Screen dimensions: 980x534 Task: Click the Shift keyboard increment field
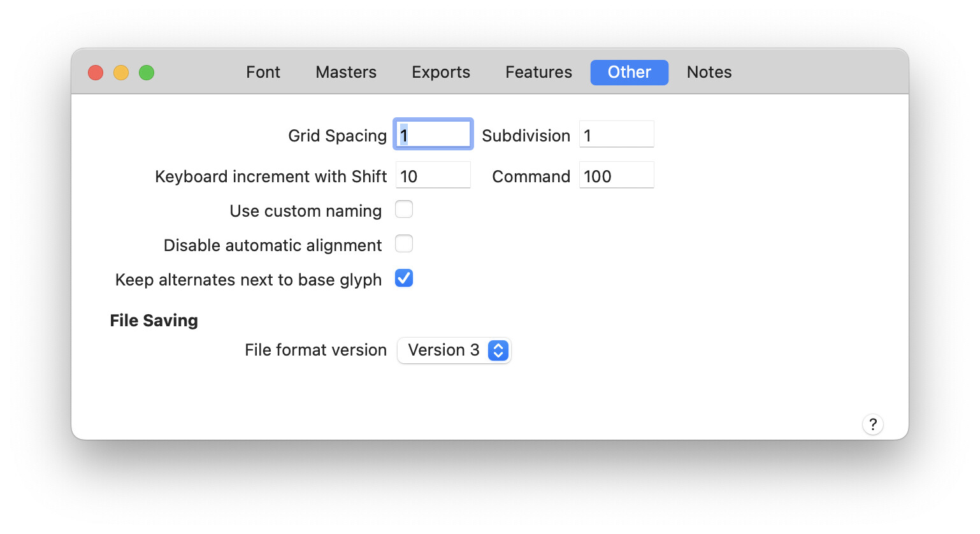point(433,175)
